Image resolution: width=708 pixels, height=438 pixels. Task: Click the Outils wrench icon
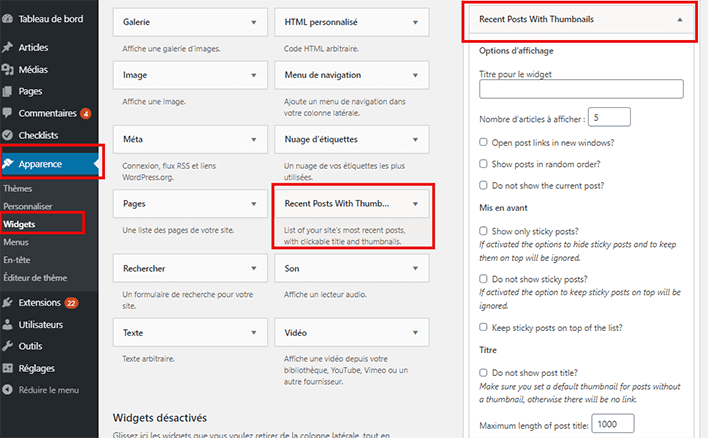(x=7, y=346)
